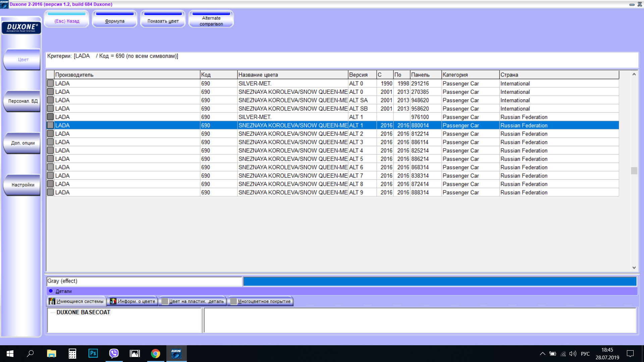
Task: Open taskbar search
Action: point(30,354)
